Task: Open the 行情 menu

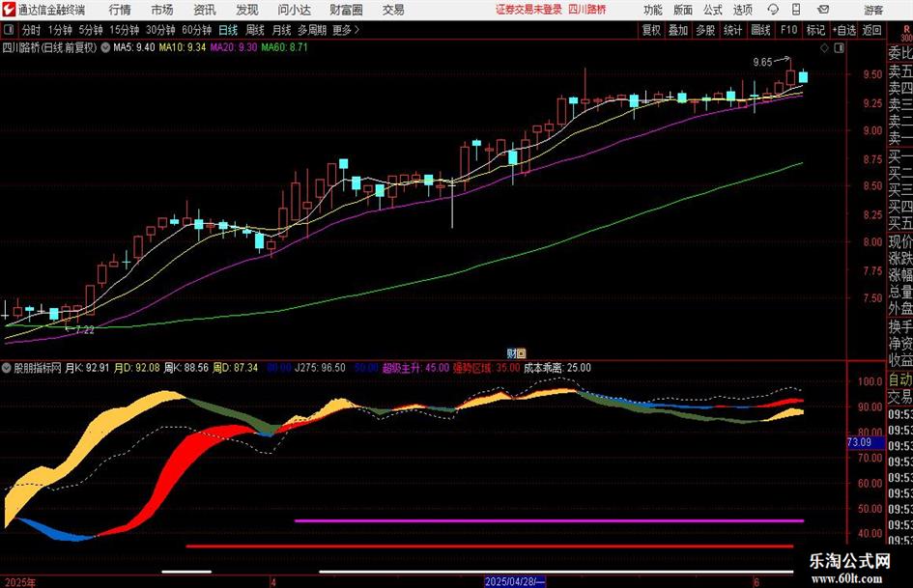Action: [120, 10]
